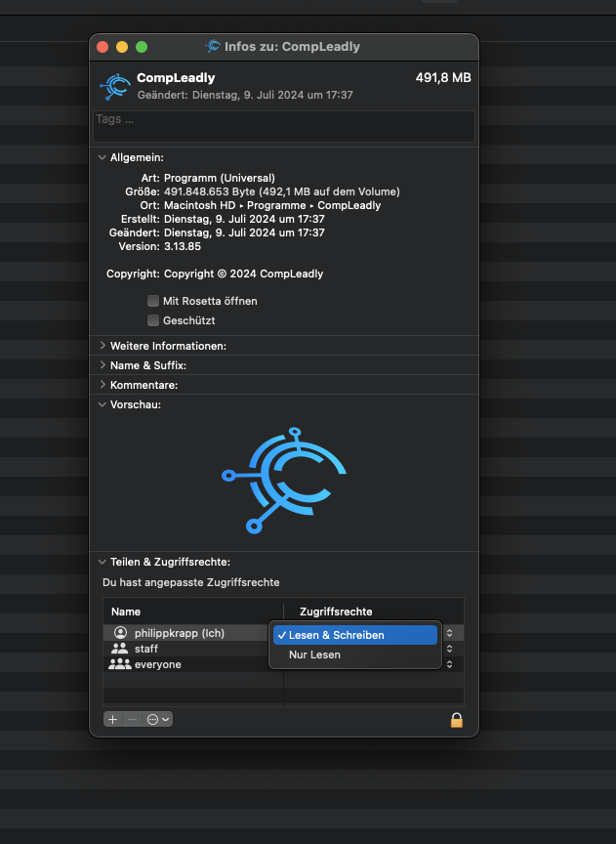Select the philippkrapp (Ich) user row
616x844 pixels.
[179, 633]
